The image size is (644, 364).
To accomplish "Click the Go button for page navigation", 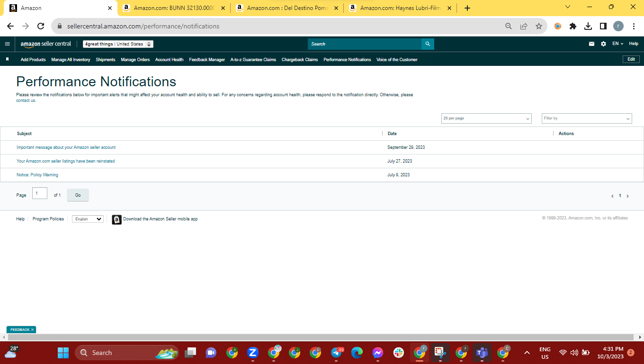I will 78,195.
